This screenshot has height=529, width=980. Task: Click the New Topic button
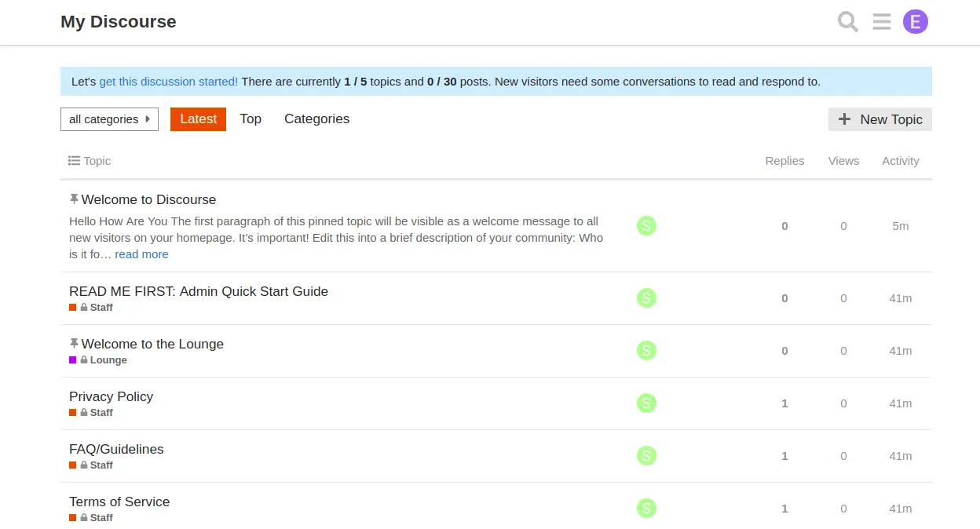point(880,119)
